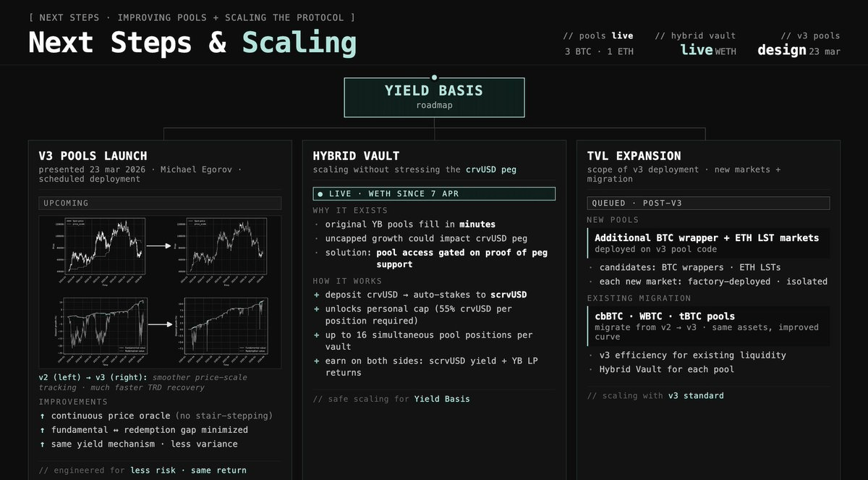Image resolution: width=868 pixels, height=480 pixels.
Task: Click the TVL EXPANSION heading
Action: tap(634, 156)
